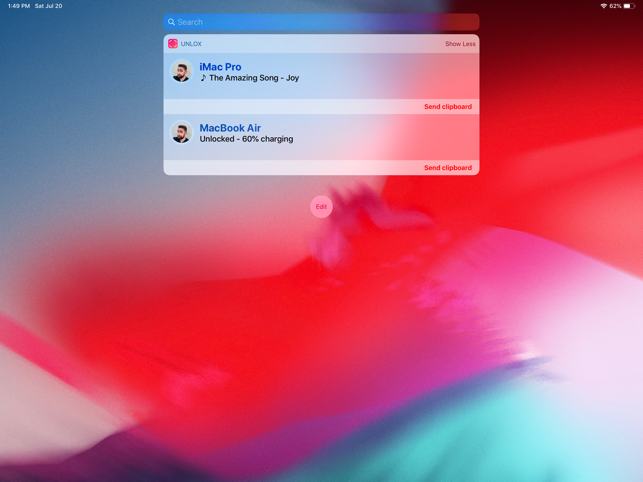Collapse the widget with Show Less
The width and height of the screenshot is (643, 482).
(x=460, y=43)
